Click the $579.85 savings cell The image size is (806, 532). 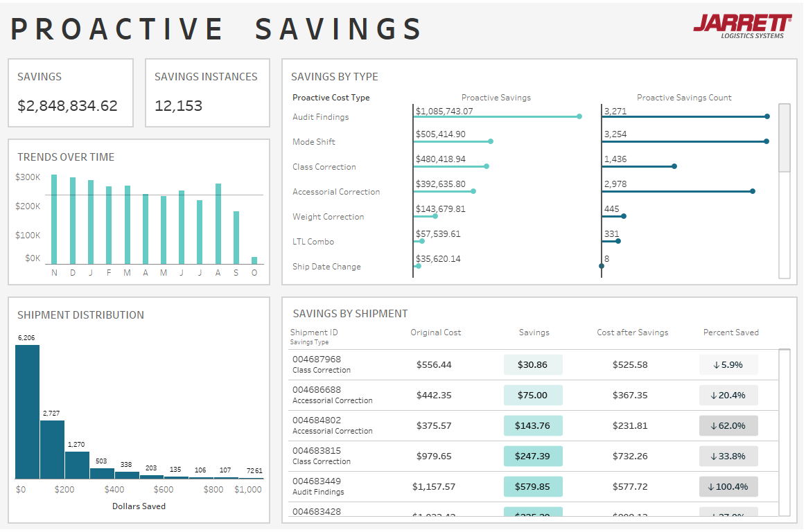click(532, 487)
